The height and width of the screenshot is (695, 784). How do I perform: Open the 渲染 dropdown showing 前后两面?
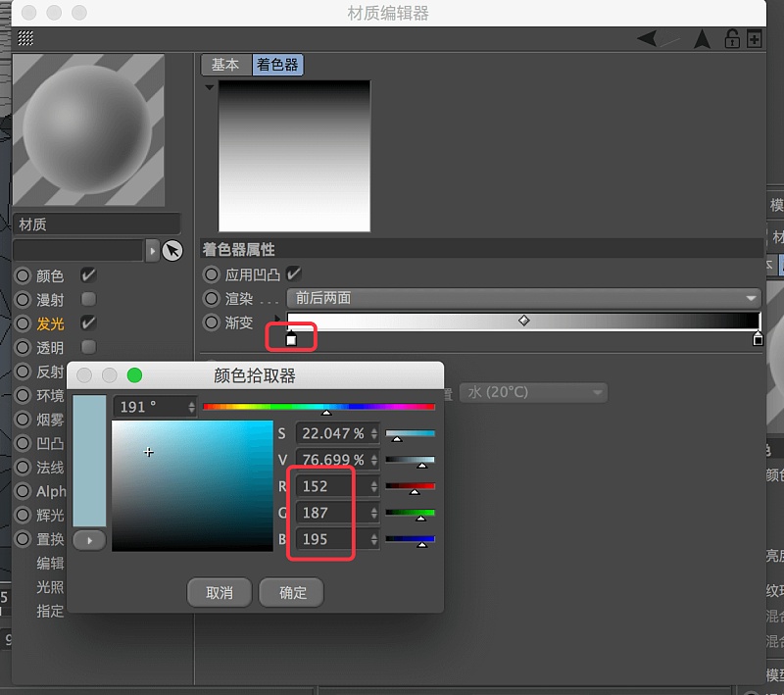click(x=523, y=298)
